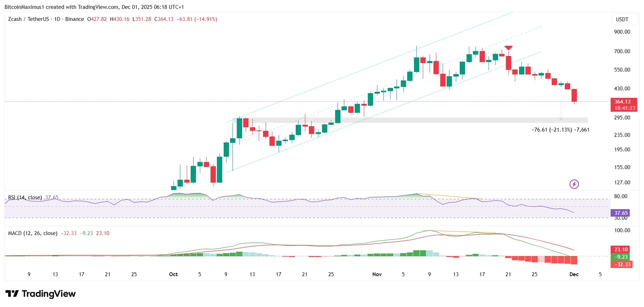Click the close price value C364.13
This screenshot has height=307, width=644.
point(164,19)
